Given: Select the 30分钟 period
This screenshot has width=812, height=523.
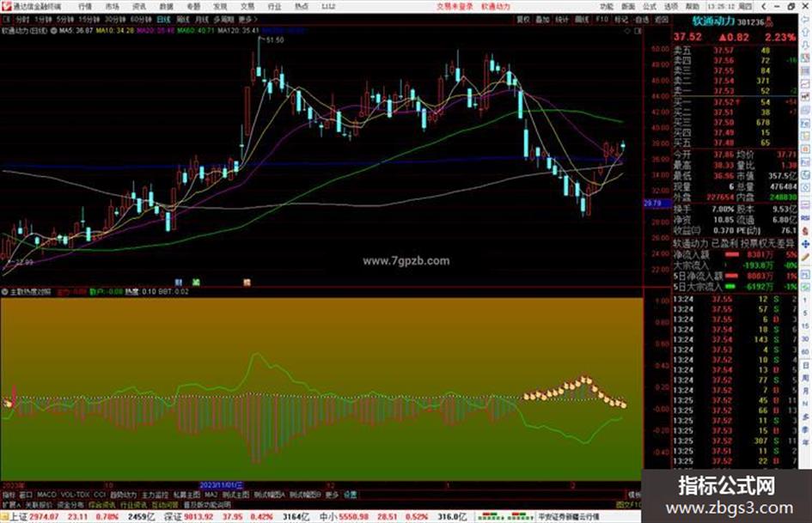Looking at the screenshot, I should pyautogui.click(x=115, y=19).
